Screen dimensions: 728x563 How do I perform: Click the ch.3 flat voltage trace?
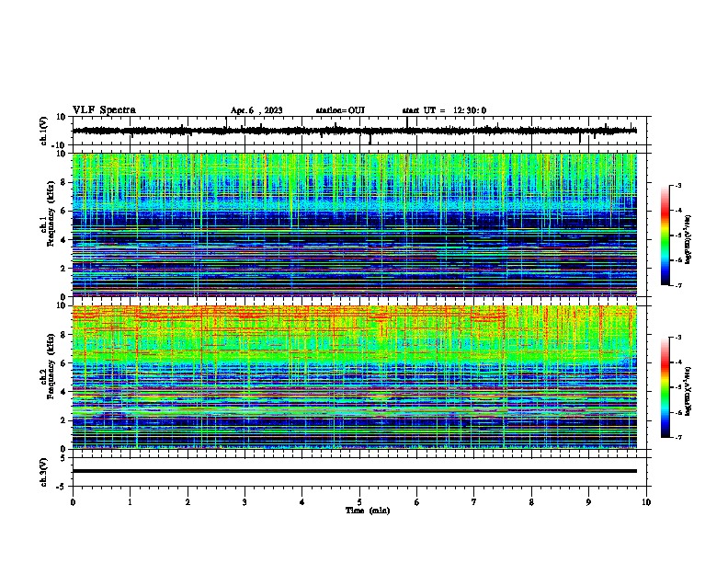coord(354,471)
